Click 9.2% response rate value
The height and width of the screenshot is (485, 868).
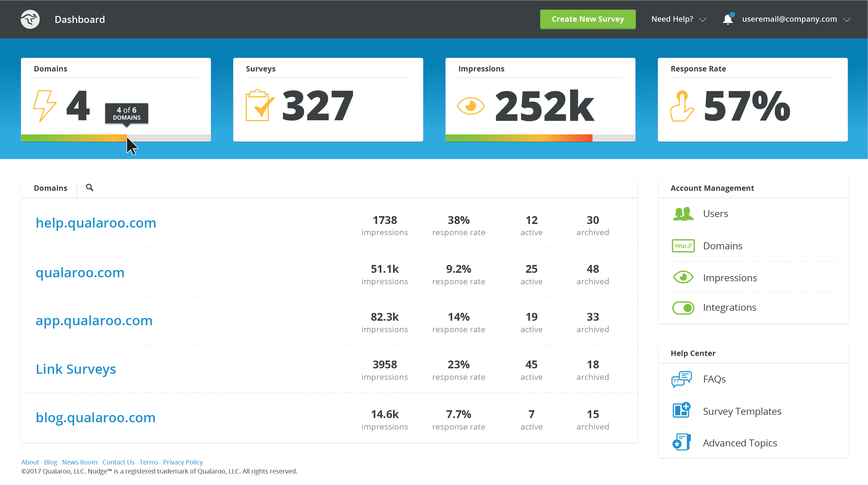pyautogui.click(x=458, y=269)
